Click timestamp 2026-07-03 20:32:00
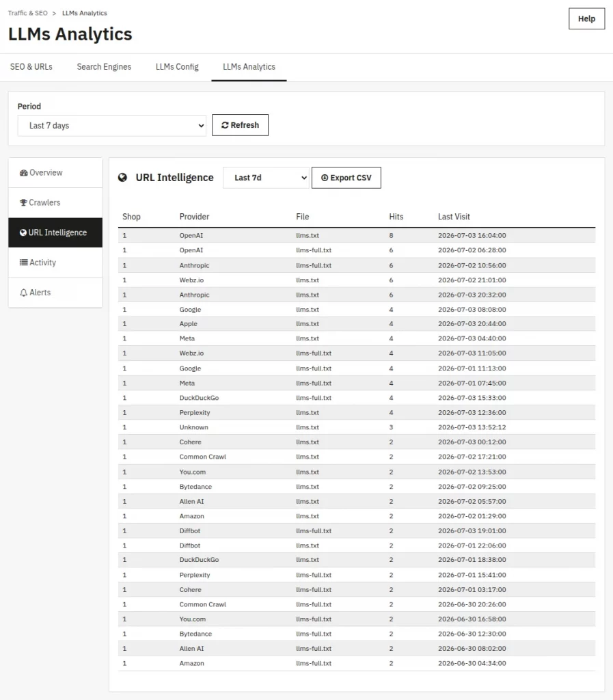The height and width of the screenshot is (700, 613). (x=472, y=295)
